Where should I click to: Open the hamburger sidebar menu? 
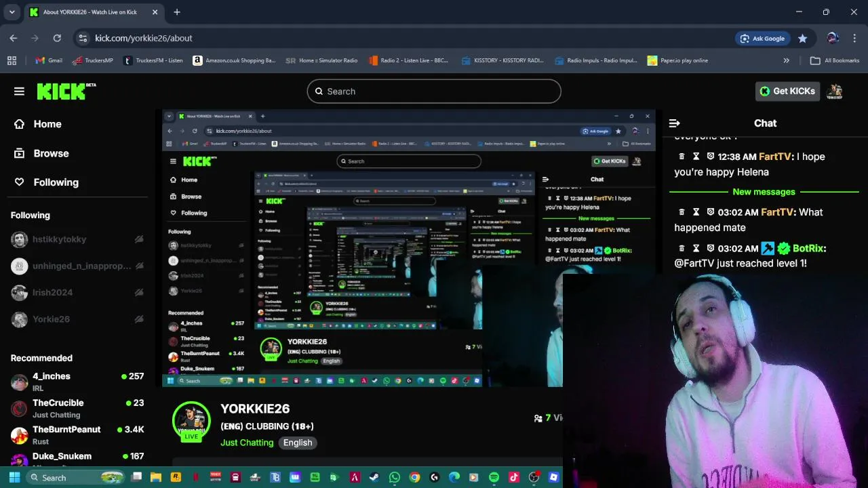(x=19, y=91)
